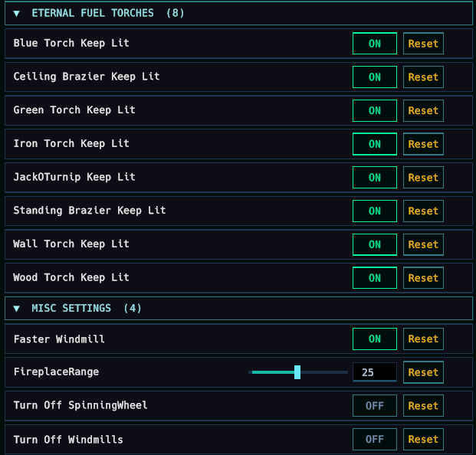This screenshot has height=455, width=476.
Task: Toggle JackOTurnip Keep Lit ON switch
Action: [375, 178]
